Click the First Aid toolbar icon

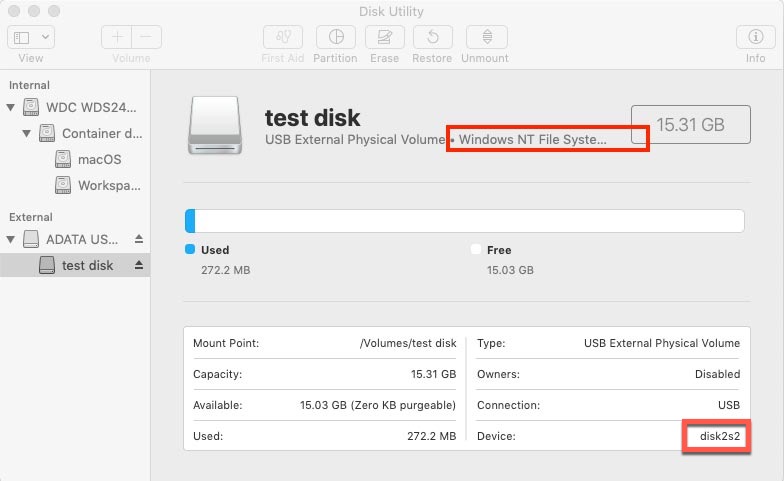point(283,37)
